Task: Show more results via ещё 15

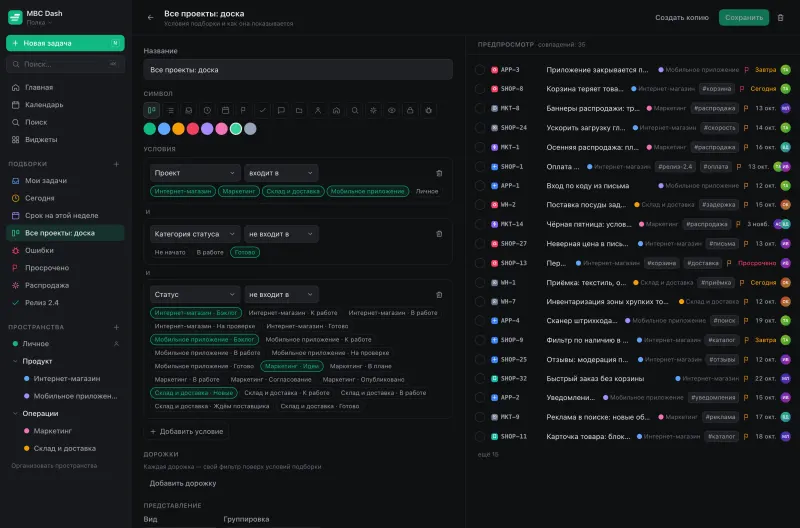Action: tap(488, 455)
